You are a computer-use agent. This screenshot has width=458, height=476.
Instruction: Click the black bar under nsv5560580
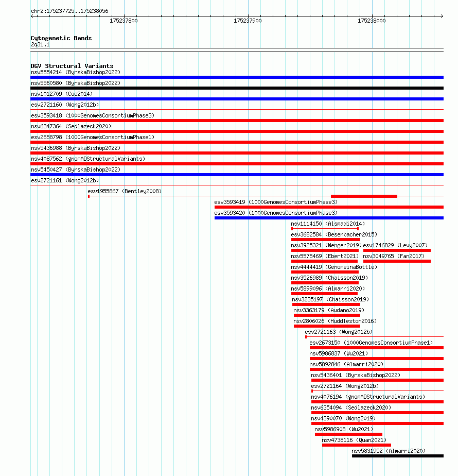(x=237, y=88)
